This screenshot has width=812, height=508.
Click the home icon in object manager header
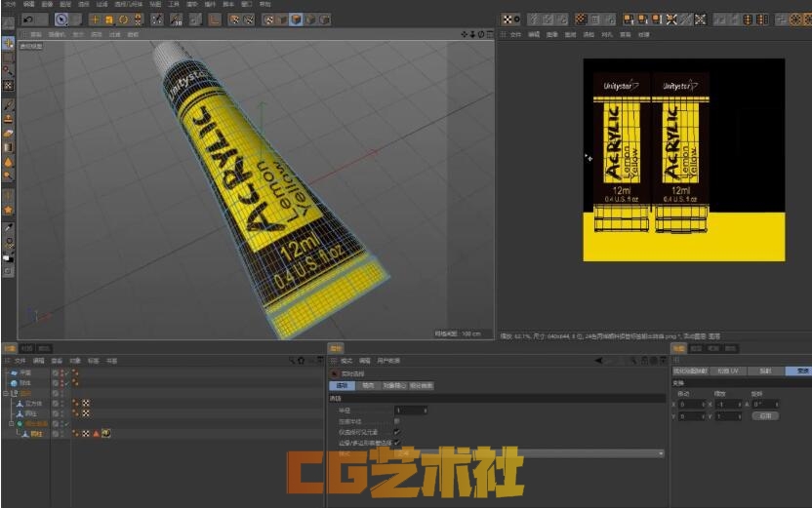[302, 361]
